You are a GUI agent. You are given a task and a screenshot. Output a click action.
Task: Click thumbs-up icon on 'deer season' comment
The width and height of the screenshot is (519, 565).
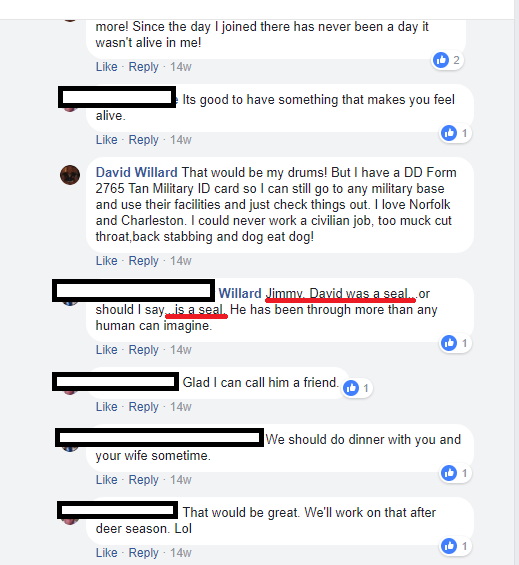[x=449, y=546]
